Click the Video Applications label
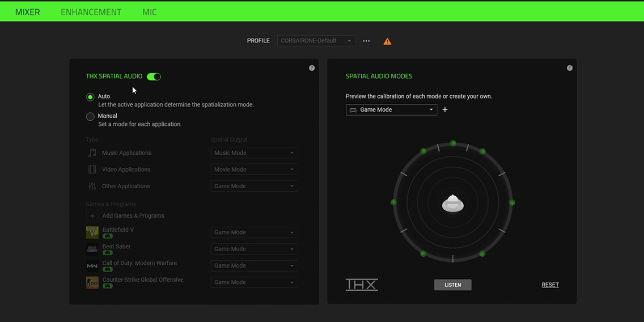 [126, 169]
